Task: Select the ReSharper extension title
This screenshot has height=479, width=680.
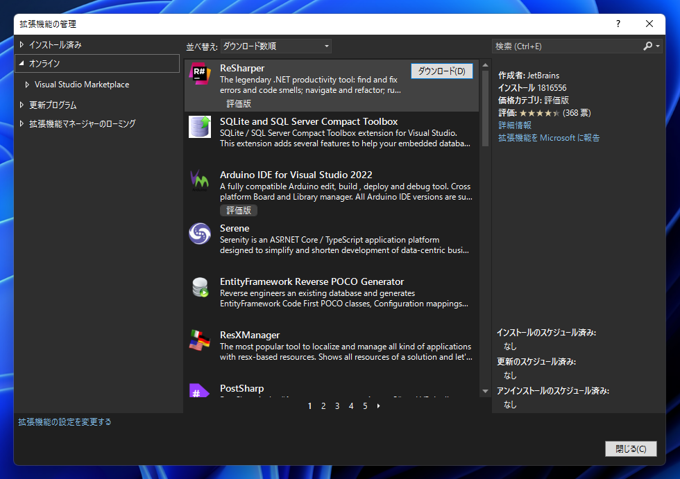Action: [242, 68]
